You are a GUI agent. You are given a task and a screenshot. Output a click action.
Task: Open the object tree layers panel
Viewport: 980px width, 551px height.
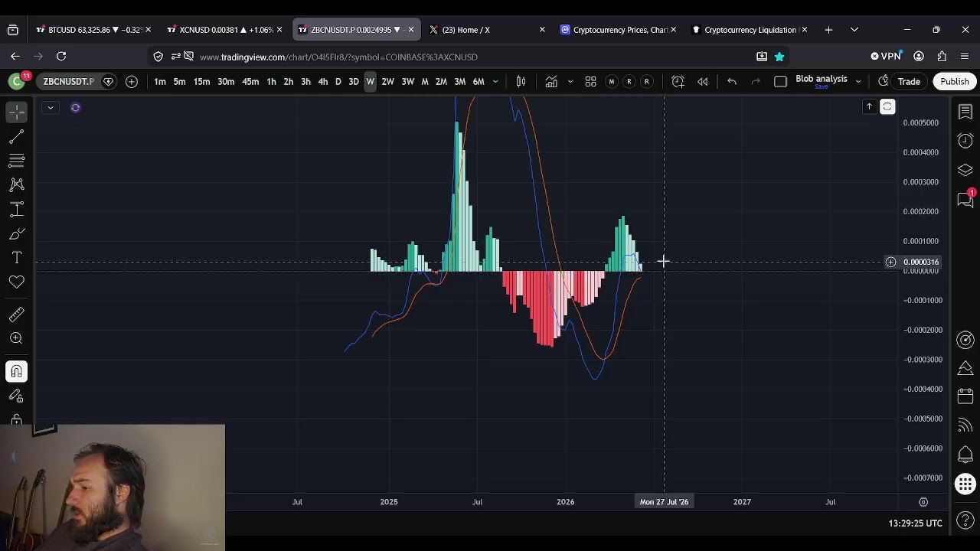(965, 170)
